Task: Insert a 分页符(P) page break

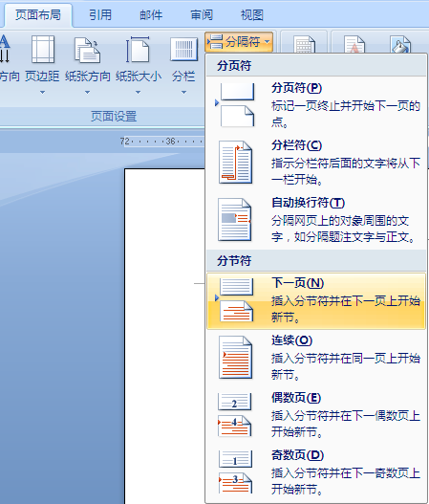Action: tap(316, 104)
